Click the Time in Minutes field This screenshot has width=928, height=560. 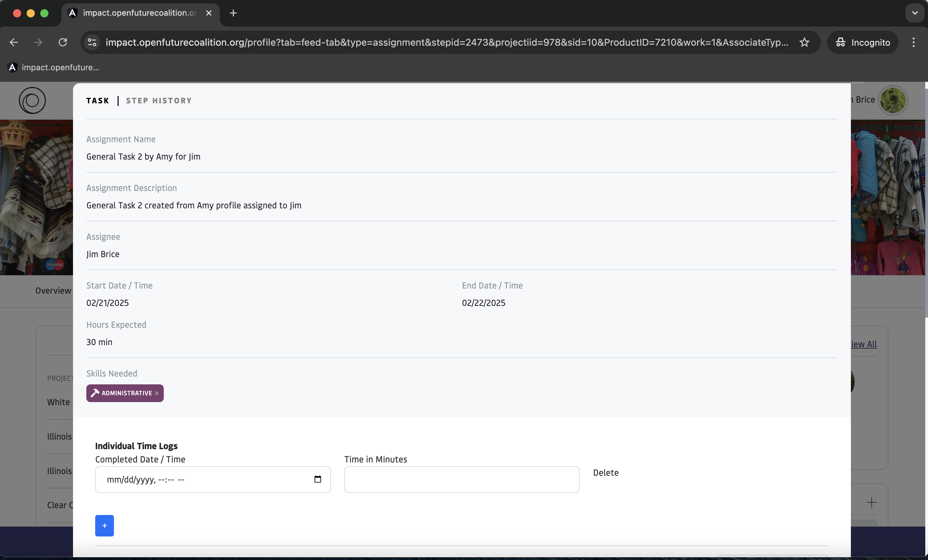(461, 479)
